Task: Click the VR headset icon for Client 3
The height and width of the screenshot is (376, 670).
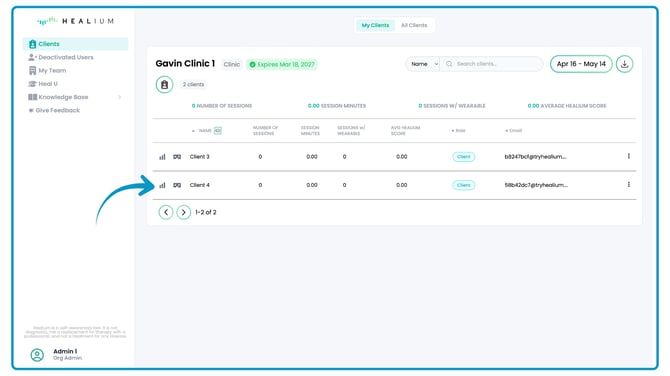Action: [x=177, y=157]
